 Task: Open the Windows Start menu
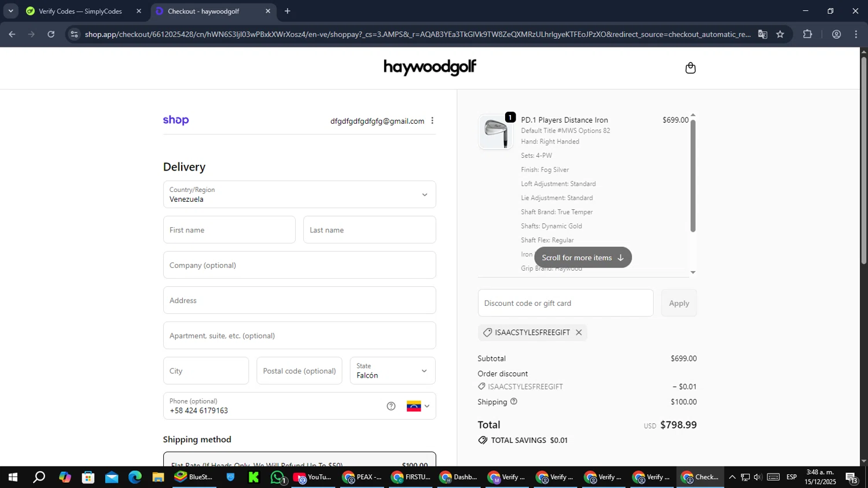[13, 477]
